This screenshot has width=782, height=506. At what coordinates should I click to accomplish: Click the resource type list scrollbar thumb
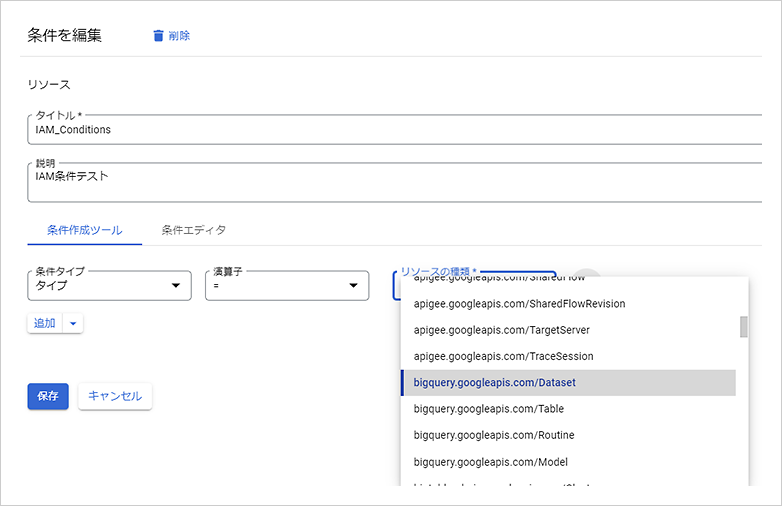click(744, 327)
